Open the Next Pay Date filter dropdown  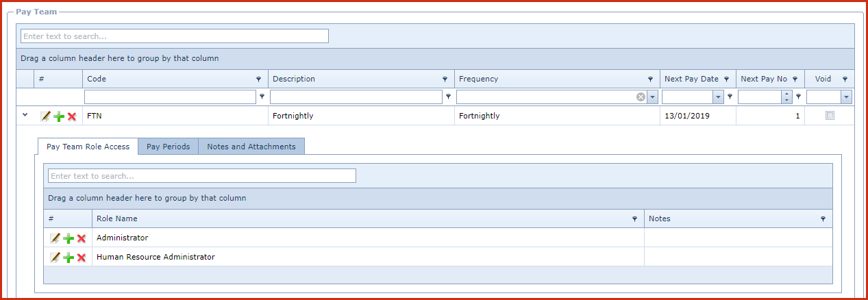(x=718, y=97)
